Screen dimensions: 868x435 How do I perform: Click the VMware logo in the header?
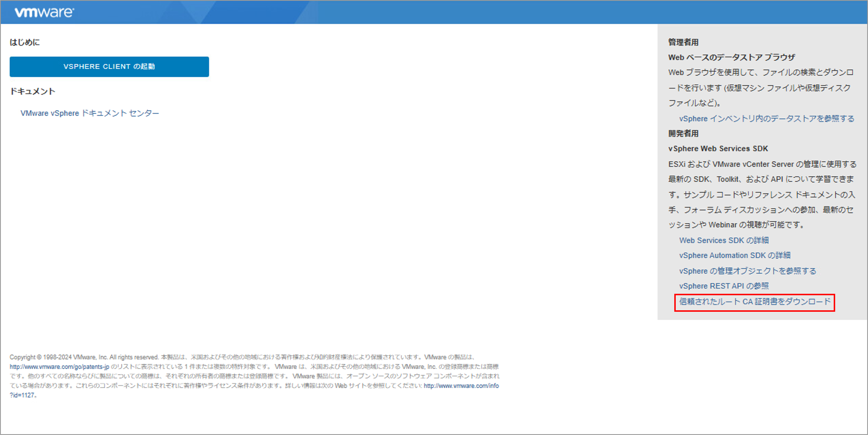(x=44, y=12)
